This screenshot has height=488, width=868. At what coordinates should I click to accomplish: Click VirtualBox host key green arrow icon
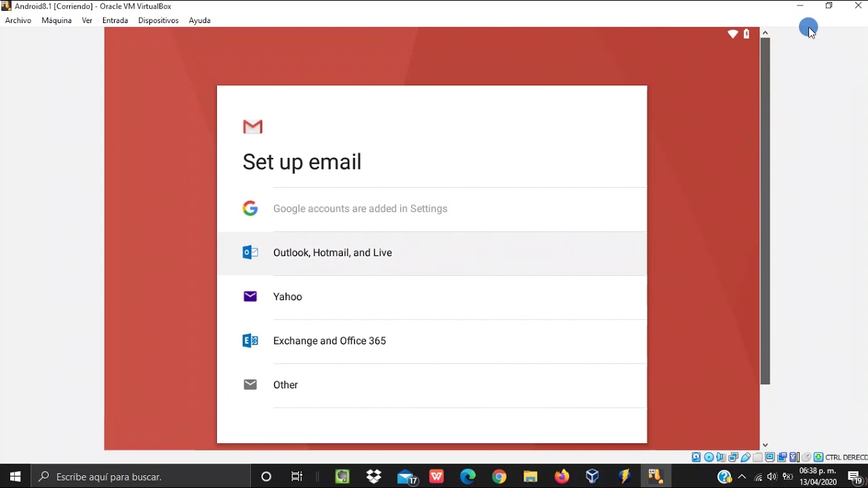[x=818, y=457]
